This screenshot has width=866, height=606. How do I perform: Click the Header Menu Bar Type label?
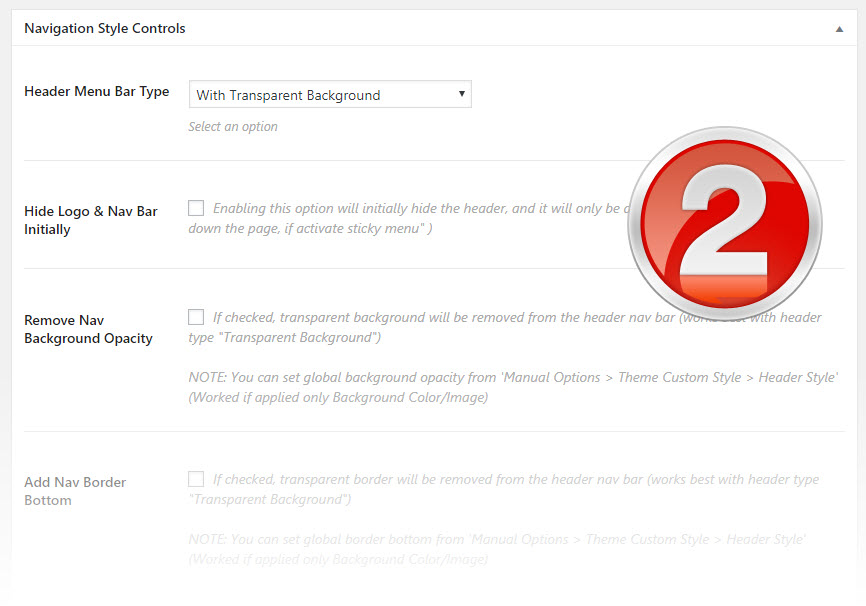97,91
